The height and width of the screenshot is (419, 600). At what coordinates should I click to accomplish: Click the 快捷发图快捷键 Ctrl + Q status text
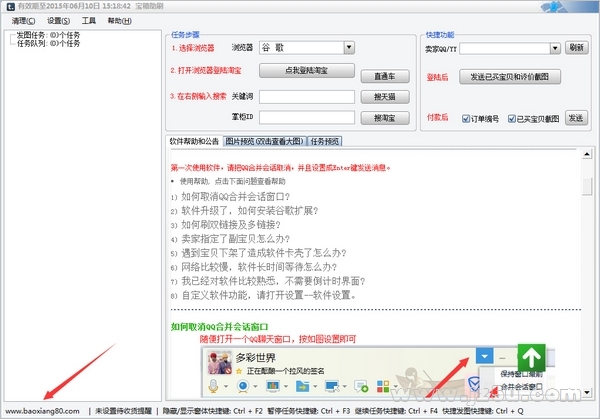coord(483,411)
